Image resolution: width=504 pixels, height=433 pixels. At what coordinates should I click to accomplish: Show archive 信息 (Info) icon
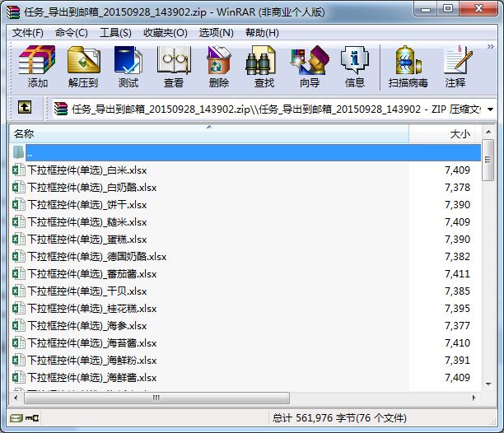[355, 60]
